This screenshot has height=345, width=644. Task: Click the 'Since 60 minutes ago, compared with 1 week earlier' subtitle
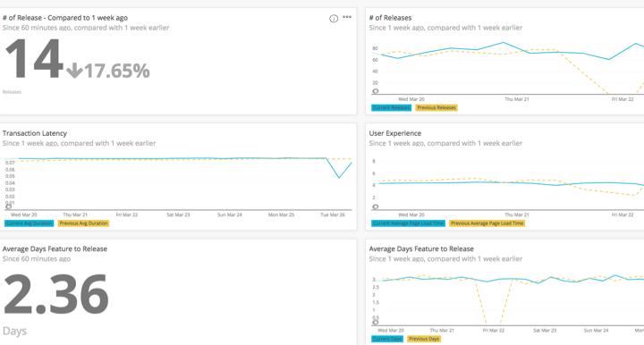pos(86,28)
